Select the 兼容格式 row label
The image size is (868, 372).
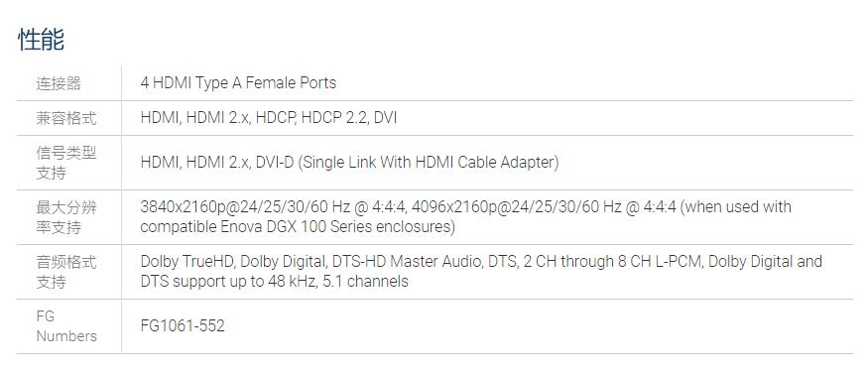tap(66, 118)
